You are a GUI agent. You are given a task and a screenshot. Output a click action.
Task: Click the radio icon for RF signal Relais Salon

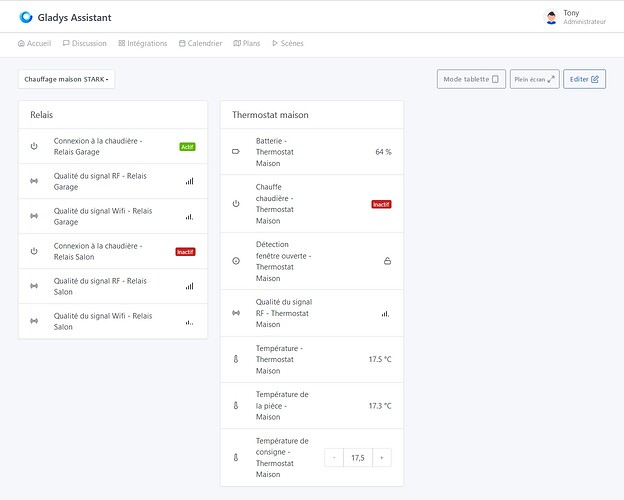[34, 286]
